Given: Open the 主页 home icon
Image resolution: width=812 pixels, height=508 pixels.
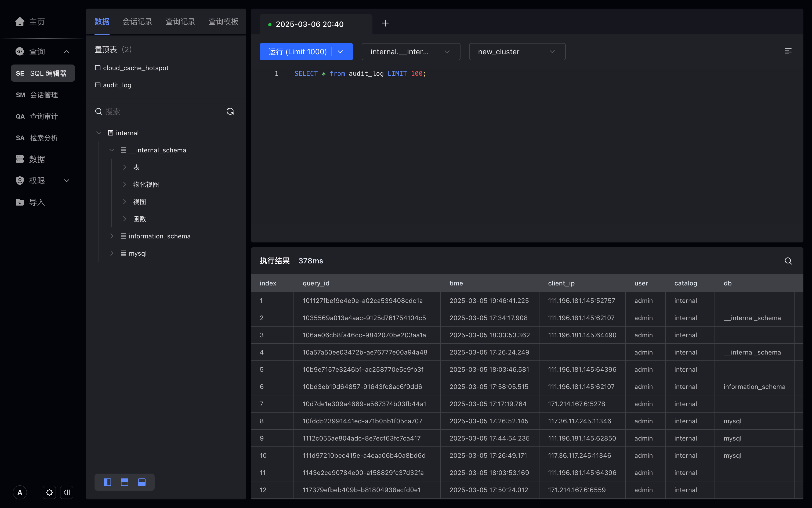Looking at the screenshot, I should pos(20,22).
